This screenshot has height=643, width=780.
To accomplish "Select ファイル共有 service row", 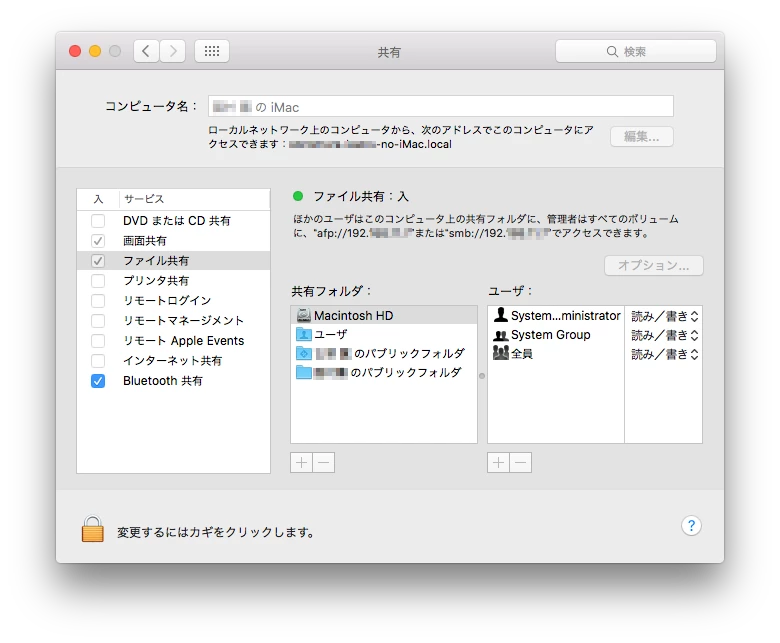I will [x=174, y=261].
